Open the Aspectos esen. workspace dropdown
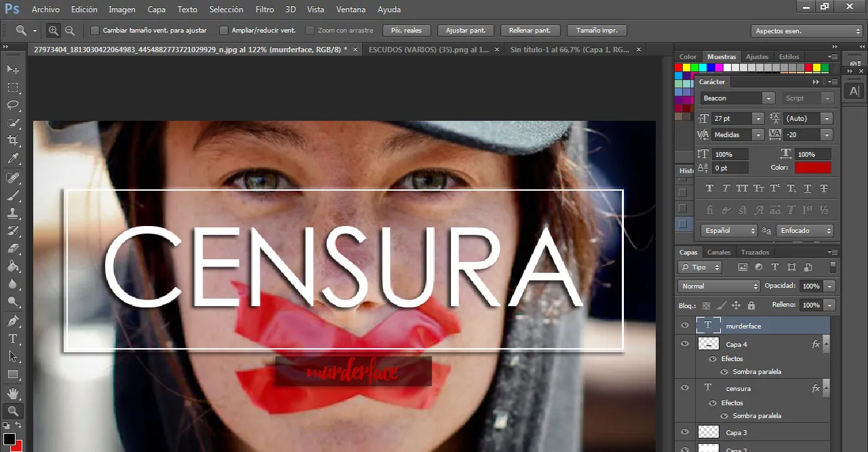Image resolution: width=868 pixels, height=452 pixels. point(807,31)
